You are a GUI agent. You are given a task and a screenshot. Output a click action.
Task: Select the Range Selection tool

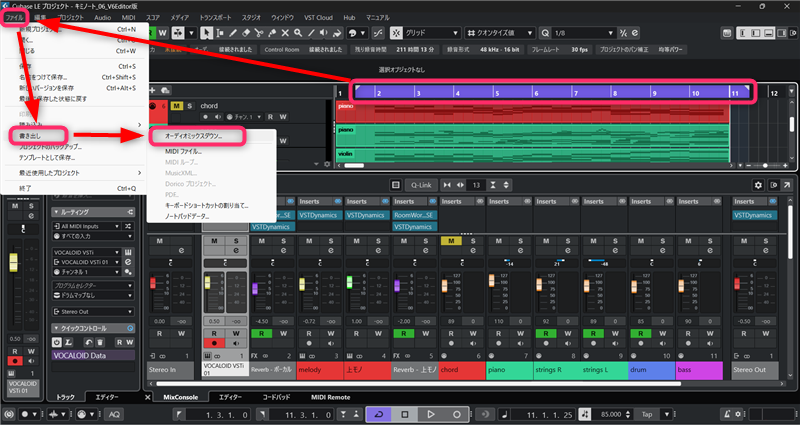(219, 33)
